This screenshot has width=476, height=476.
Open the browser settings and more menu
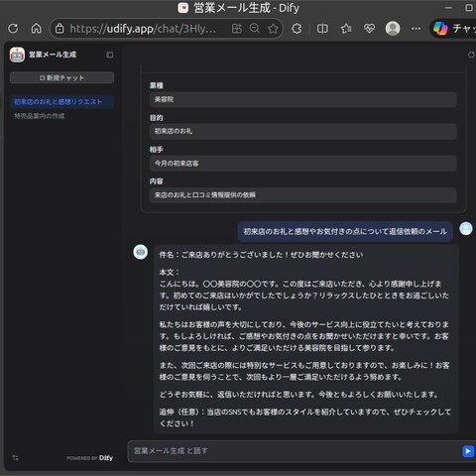pos(416,29)
